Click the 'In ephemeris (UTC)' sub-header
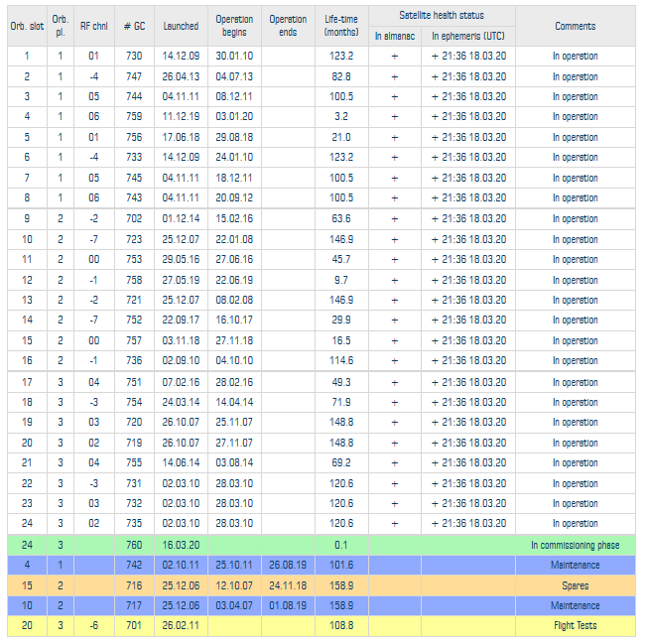The image size is (646, 644). tap(468, 36)
